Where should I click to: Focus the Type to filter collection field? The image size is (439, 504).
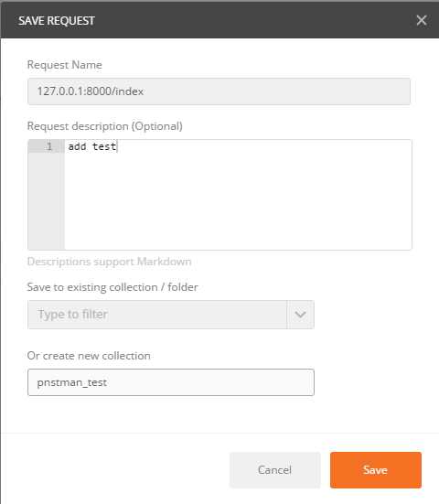click(157, 315)
